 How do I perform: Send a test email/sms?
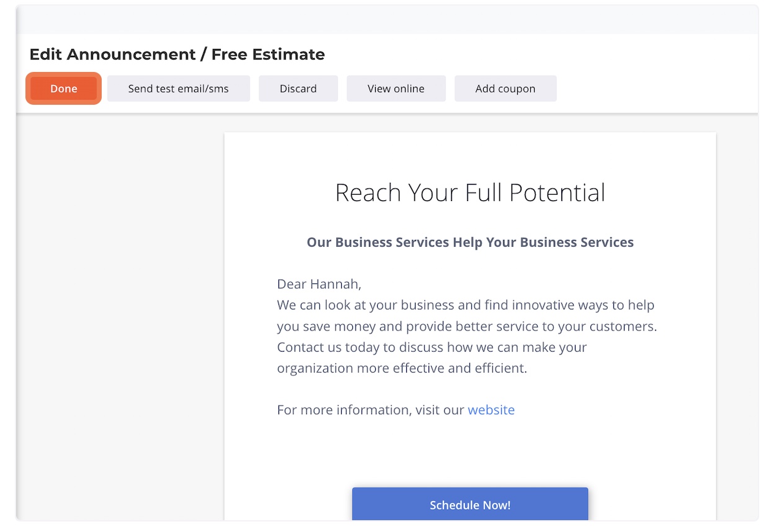[179, 89]
